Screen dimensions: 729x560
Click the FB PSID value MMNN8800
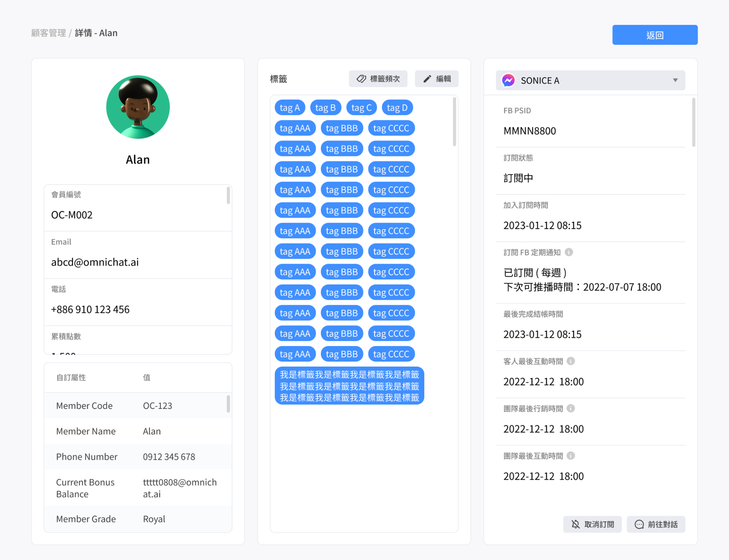pos(529,131)
